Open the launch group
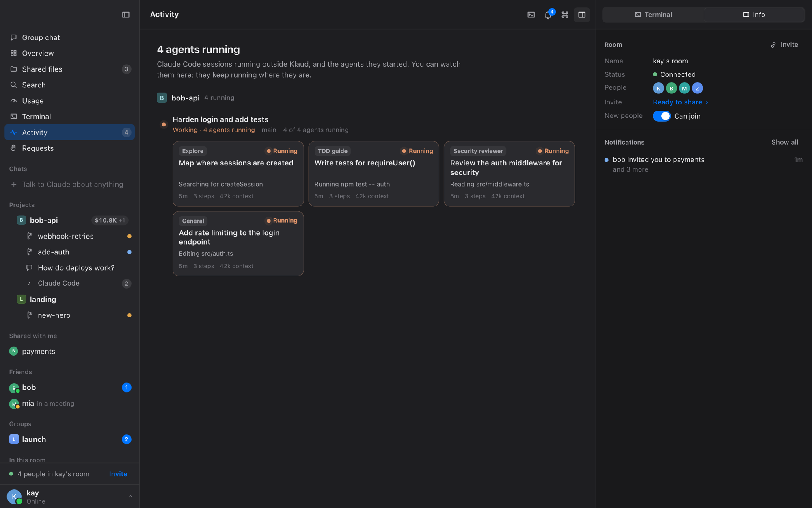Screen dimensions: 812x508 pyautogui.click(x=69, y=439)
